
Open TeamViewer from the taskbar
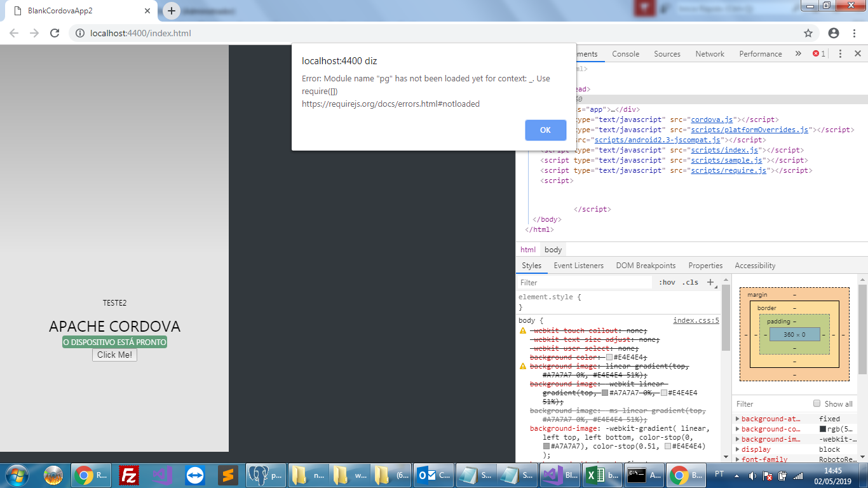194,475
